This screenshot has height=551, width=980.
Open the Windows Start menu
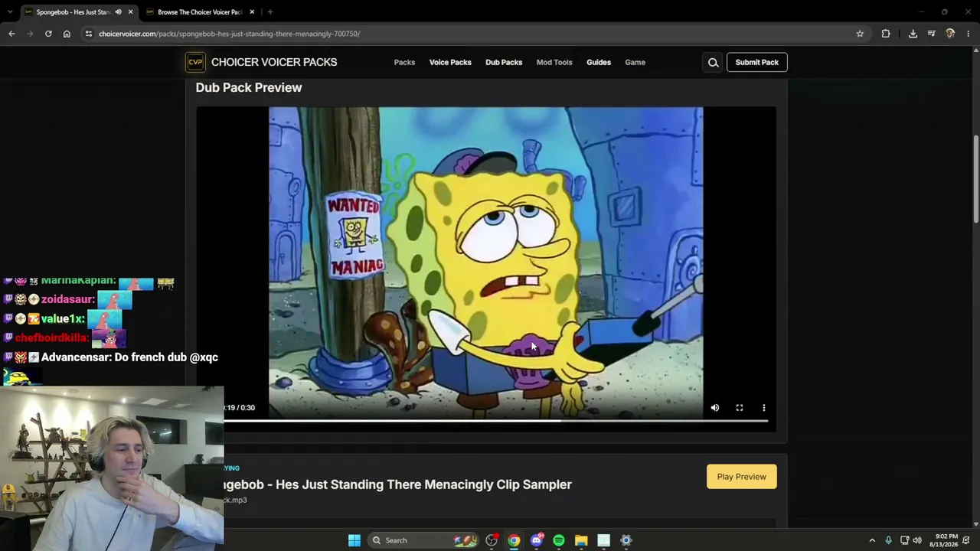[354, 540]
